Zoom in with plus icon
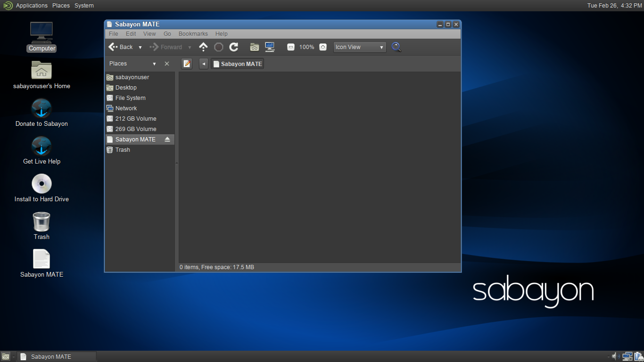This screenshot has width=644, height=362. click(323, 47)
